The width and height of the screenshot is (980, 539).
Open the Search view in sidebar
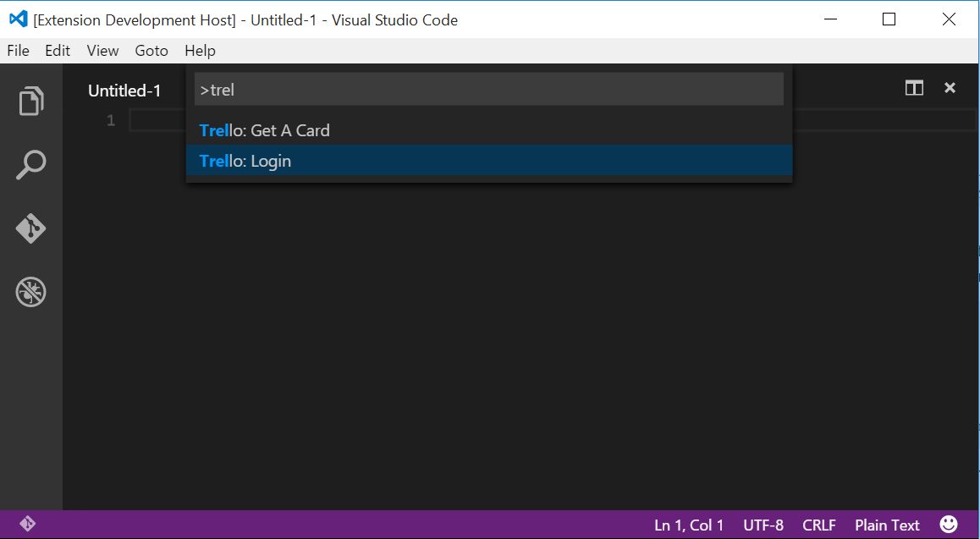coord(31,165)
